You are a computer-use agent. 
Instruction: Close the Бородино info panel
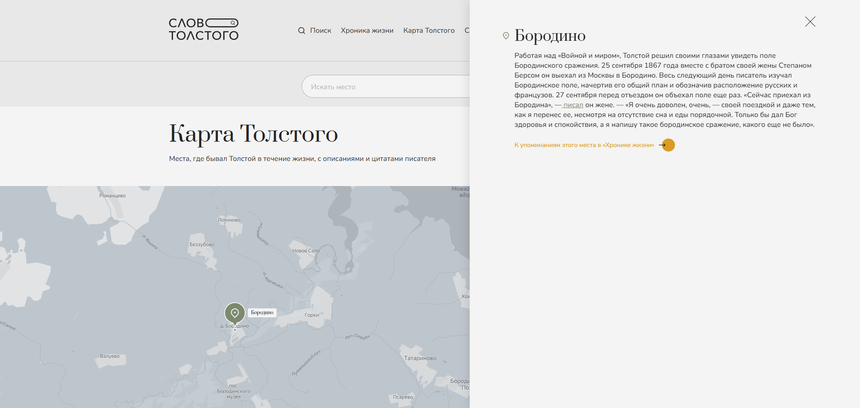click(810, 22)
